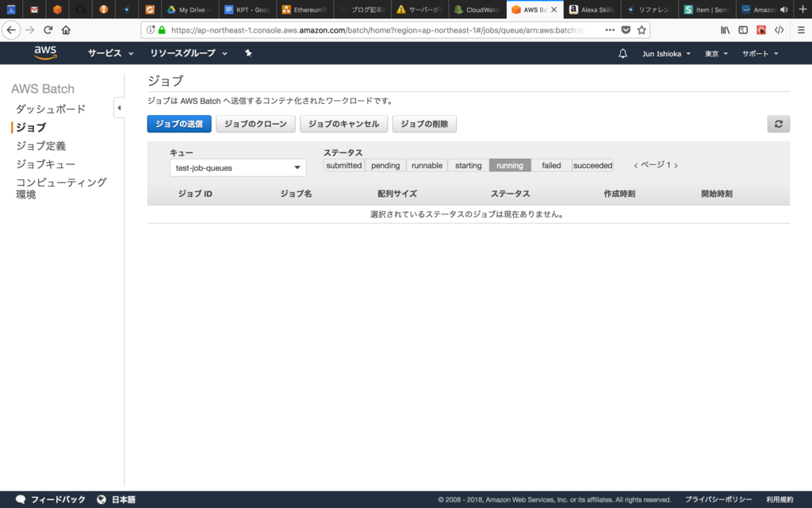Image resolution: width=812 pixels, height=508 pixels.
Task: Switch to the My Drive tab
Action: pos(190,10)
